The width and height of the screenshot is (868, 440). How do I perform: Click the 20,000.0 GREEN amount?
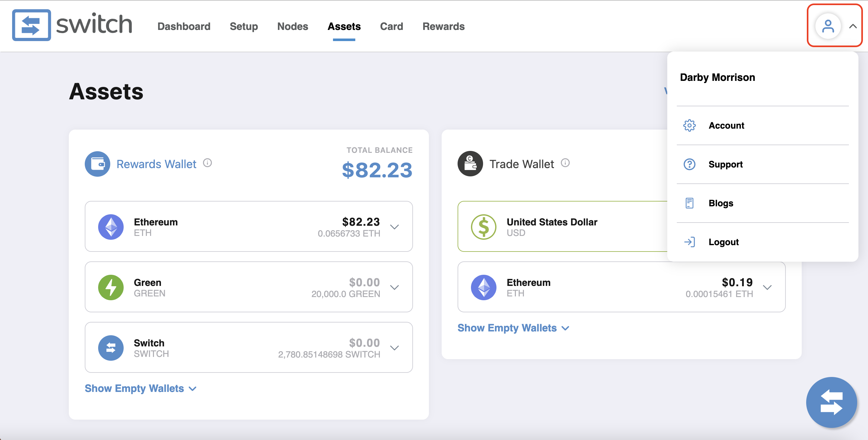(x=345, y=294)
